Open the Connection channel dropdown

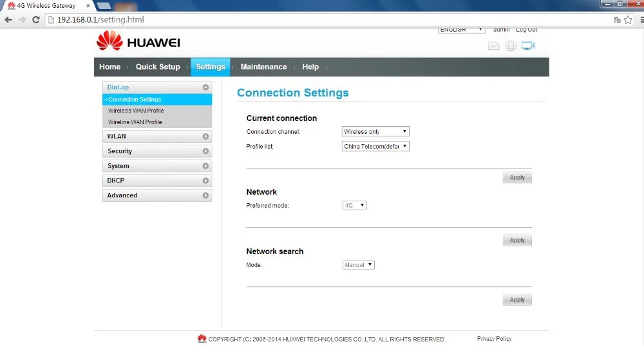click(375, 132)
